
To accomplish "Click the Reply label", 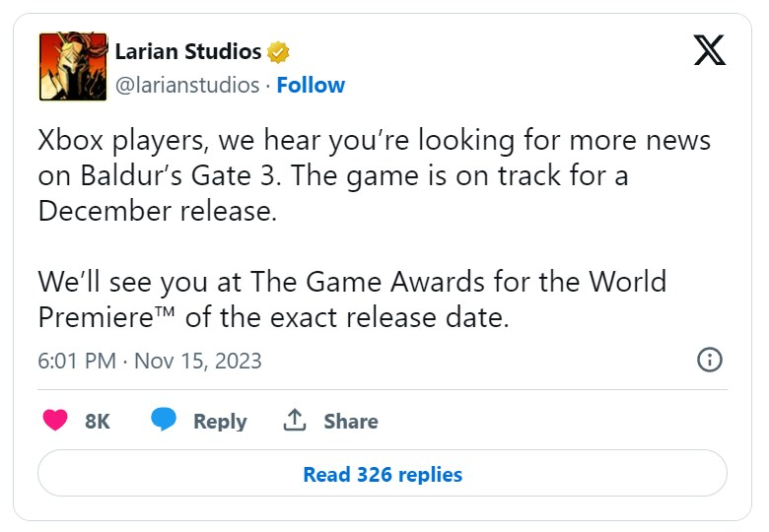I will [x=218, y=422].
